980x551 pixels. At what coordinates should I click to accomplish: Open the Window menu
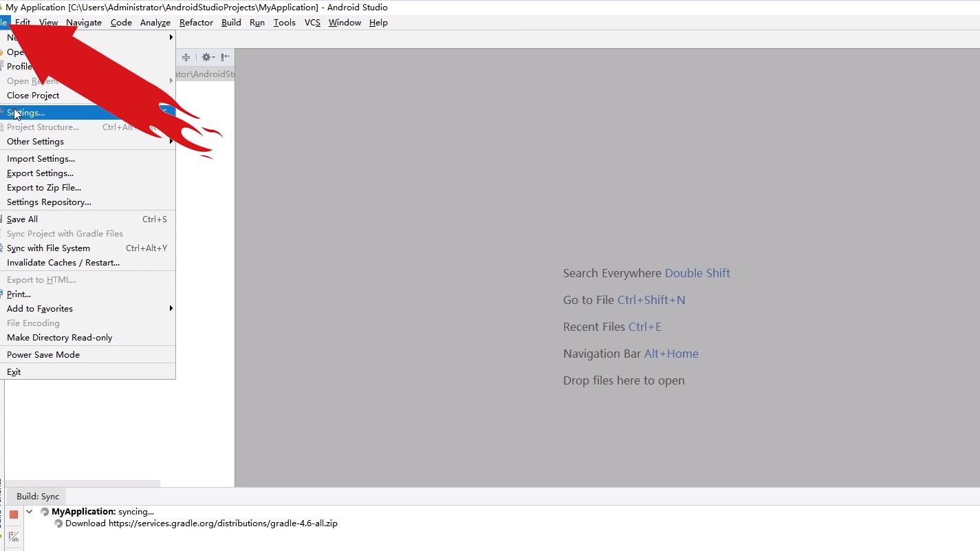pos(345,23)
